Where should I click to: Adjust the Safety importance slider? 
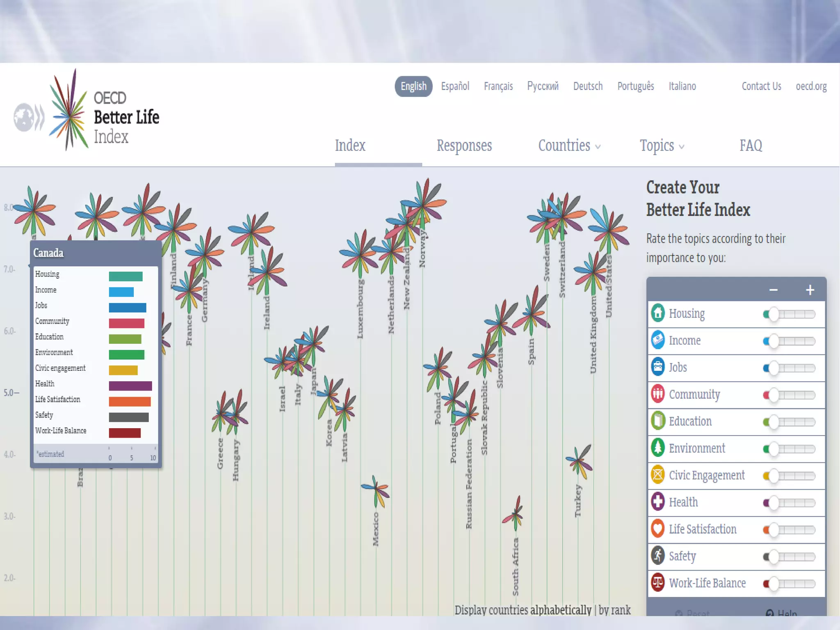click(x=774, y=557)
